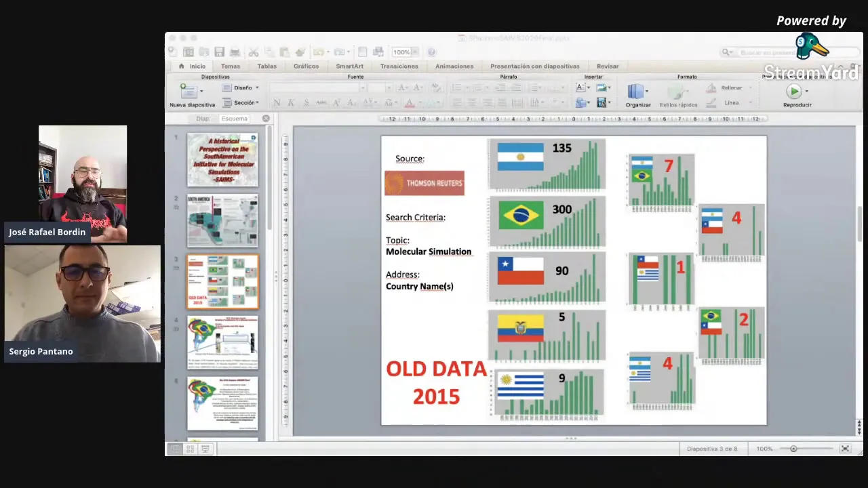This screenshot has width=868, height=488.
Task: Open the Diseño layout dropdown
Action: pyautogui.click(x=241, y=87)
